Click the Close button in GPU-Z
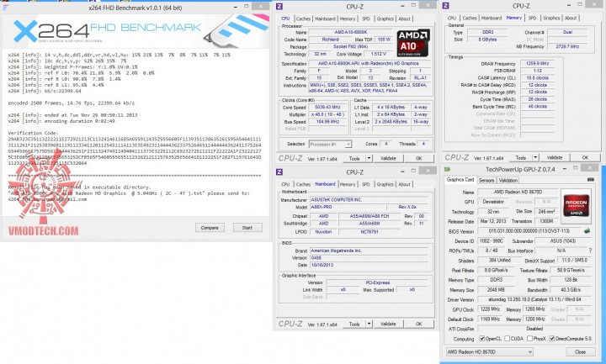The image size is (606, 364). pyautogui.click(x=580, y=351)
